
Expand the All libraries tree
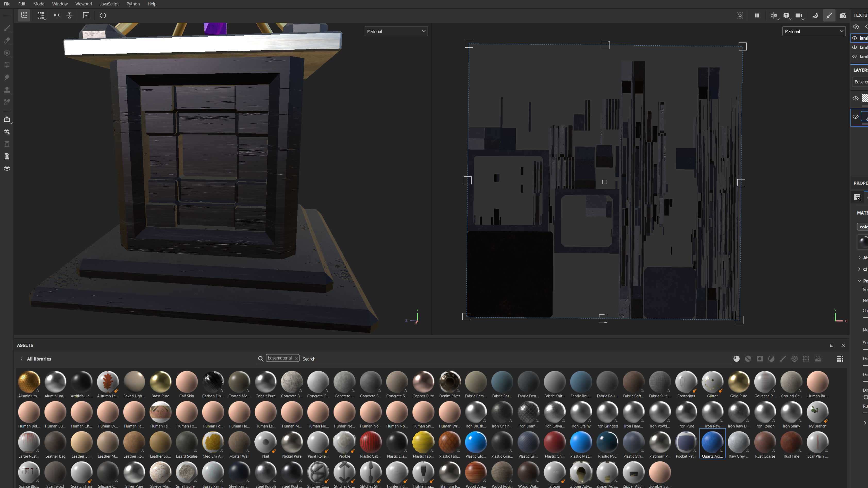click(x=22, y=359)
